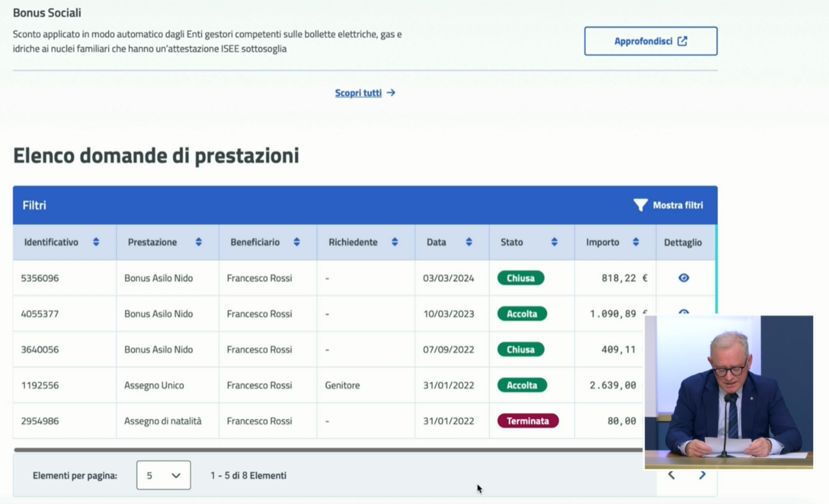View details with eye icon for 5356096
The width and height of the screenshot is (829, 504).
point(683,278)
